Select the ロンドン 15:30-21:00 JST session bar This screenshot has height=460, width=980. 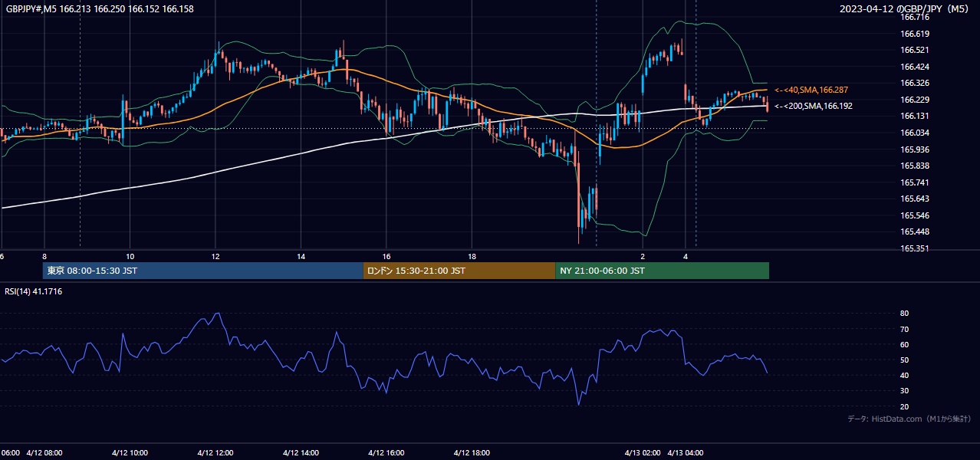pos(459,271)
